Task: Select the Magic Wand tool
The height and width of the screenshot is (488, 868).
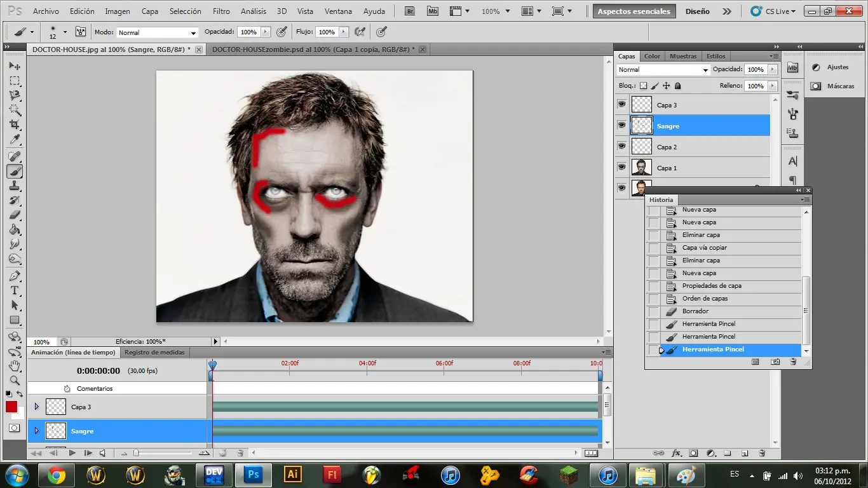Action: pos(15,110)
